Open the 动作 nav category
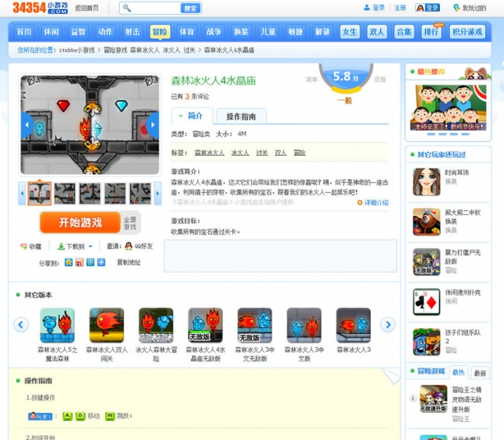 coord(105,32)
